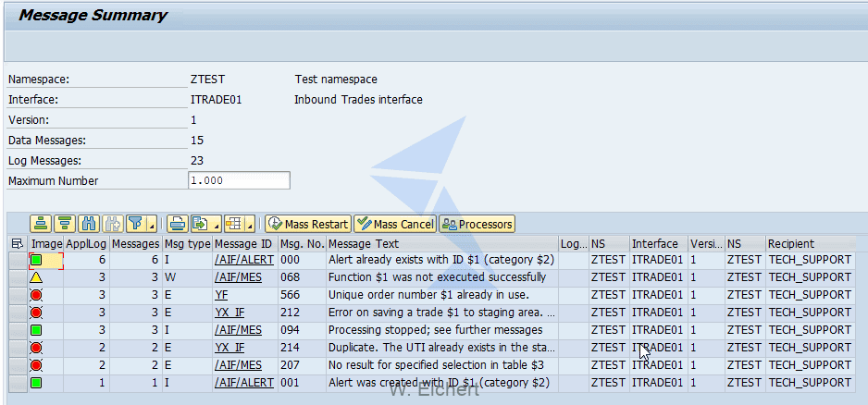
Task: Click ITRADE01 value next to Interface label
Action: (x=216, y=100)
